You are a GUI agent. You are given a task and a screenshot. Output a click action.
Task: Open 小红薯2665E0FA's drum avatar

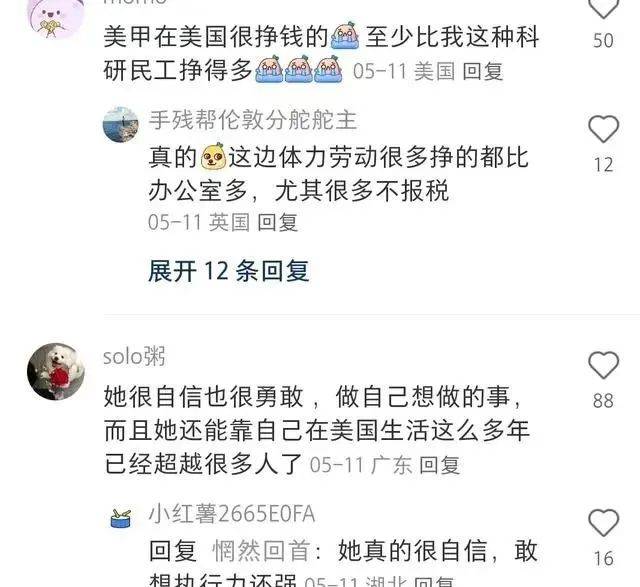pos(121,518)
